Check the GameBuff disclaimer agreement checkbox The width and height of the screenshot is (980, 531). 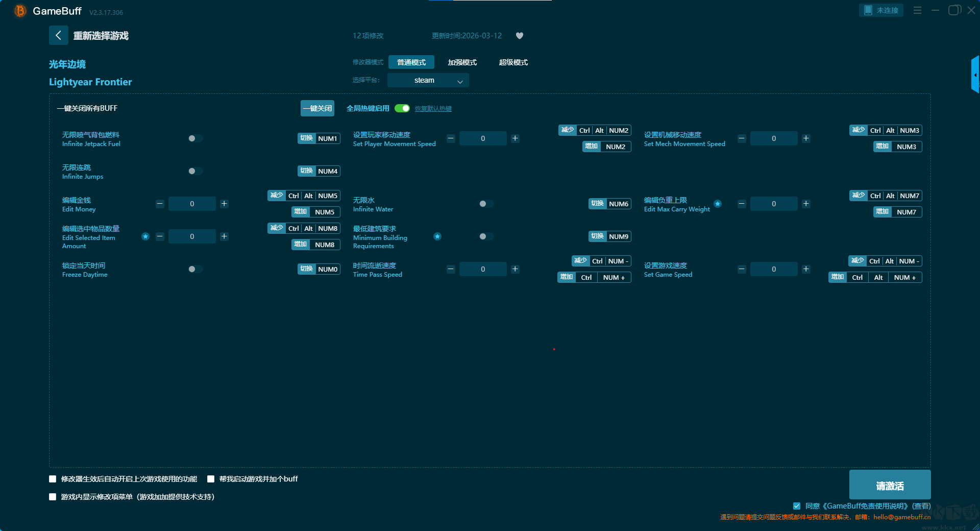point(797,506)
